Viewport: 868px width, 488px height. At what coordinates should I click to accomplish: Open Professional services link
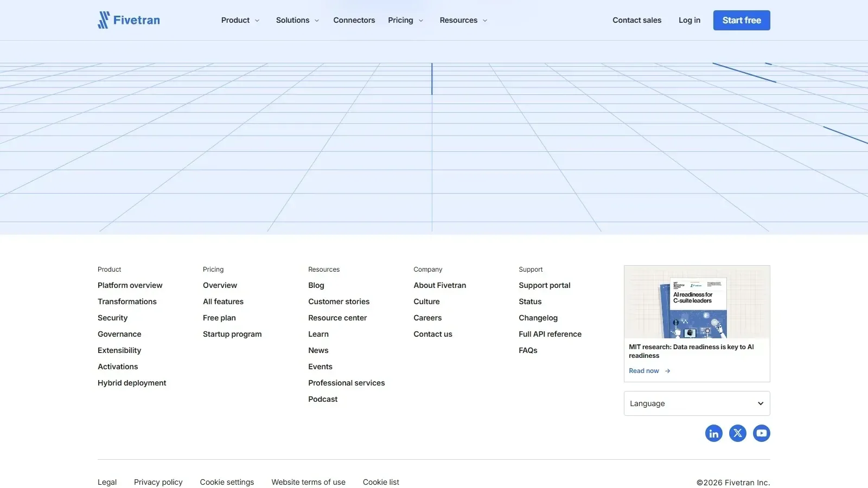pyautogui.click(x=346, y=383)
